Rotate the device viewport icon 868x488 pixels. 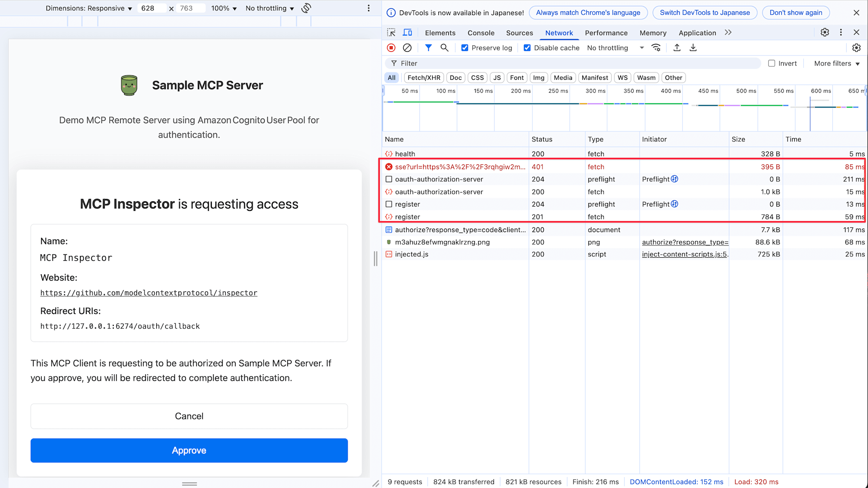pos(306,8)
